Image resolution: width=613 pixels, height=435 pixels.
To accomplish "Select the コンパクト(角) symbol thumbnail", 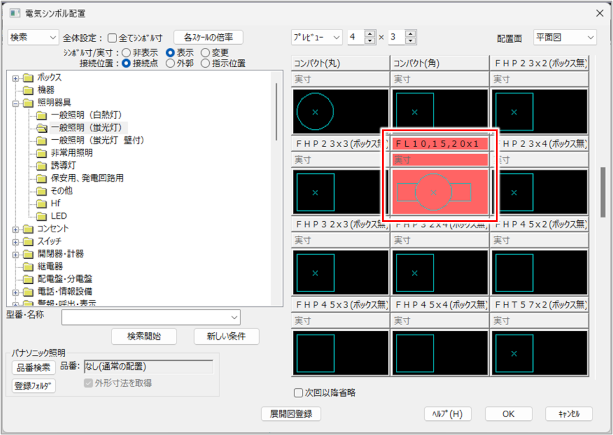I will (438, 110).
